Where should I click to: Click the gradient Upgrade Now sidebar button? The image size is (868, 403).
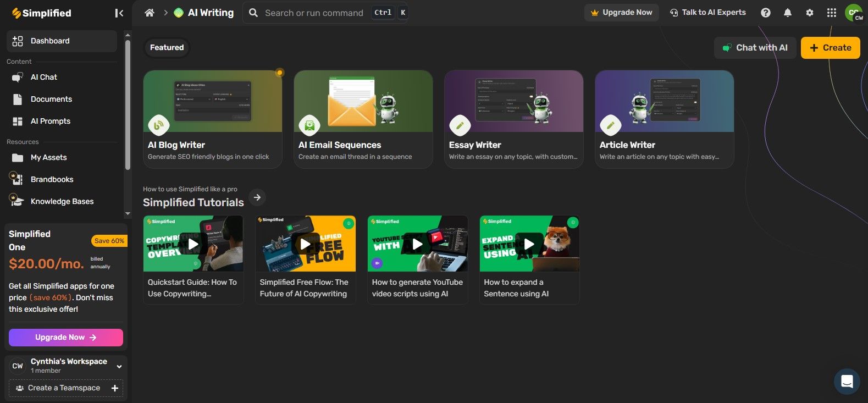(66, 338)
